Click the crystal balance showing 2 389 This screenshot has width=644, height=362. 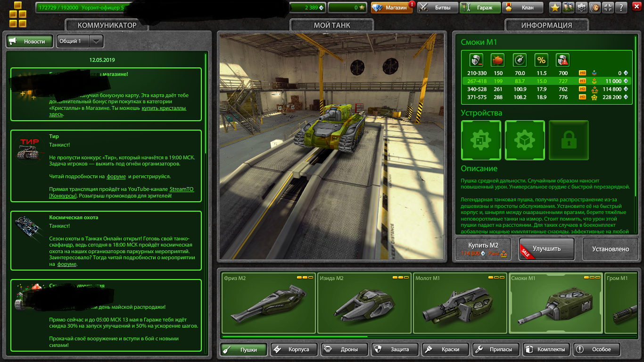pyautogui.click(x=308, y=8)
